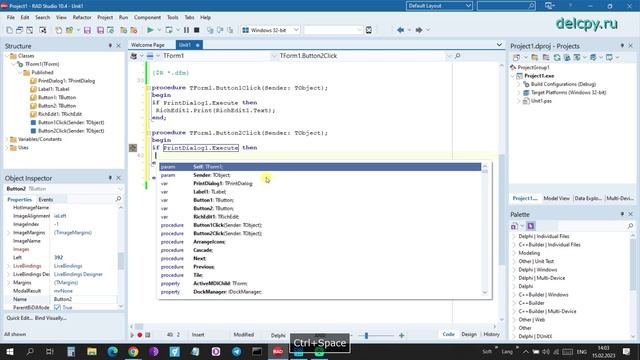The image size is (640, 360).
Task: Click Quick Edit link
Action: tap(20, 318)
